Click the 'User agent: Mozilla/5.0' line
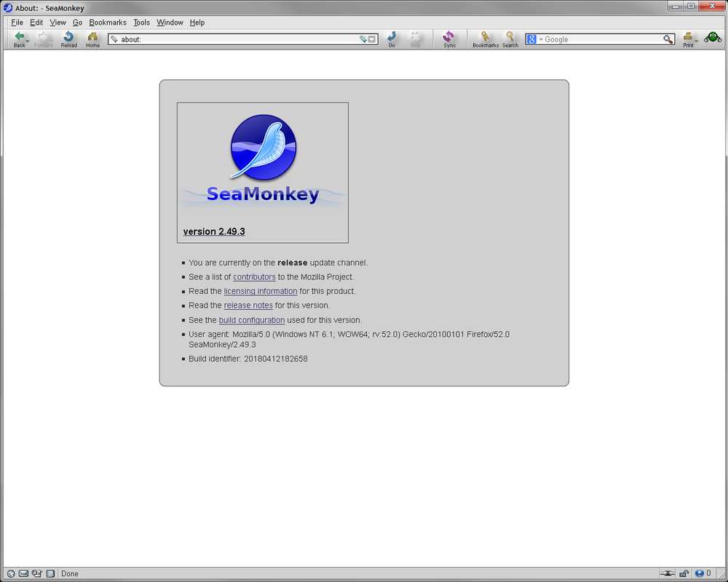 coord(349,339)
